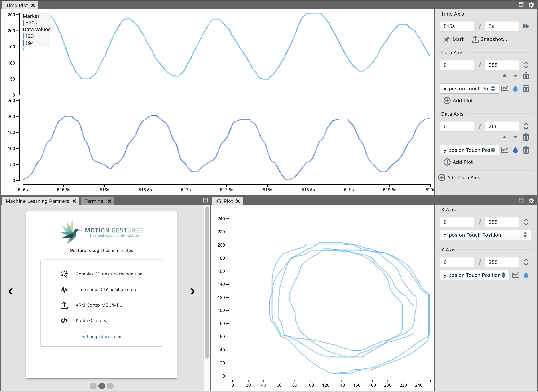Viewport: 538px width, 392px height.
Task: Delete the first Data Axis with trash icon
Action: pyautogui.click(x=526, y=76)
